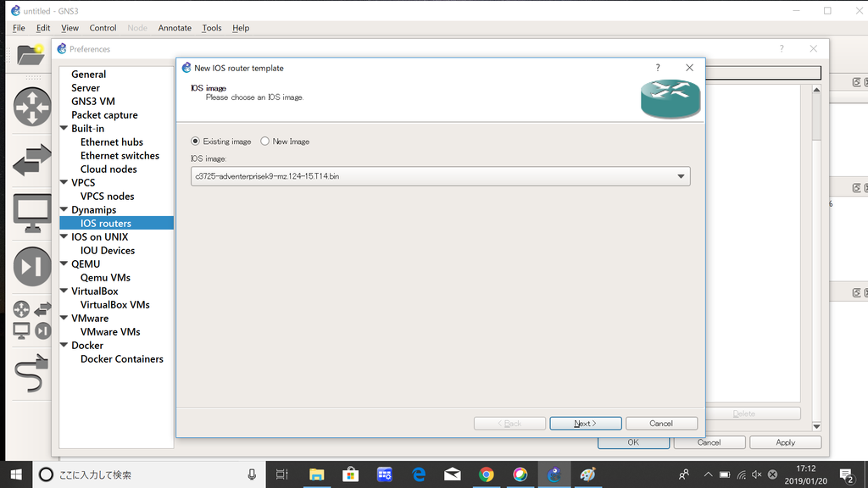Select Packet capture preferences item

[x=104, y=114]
